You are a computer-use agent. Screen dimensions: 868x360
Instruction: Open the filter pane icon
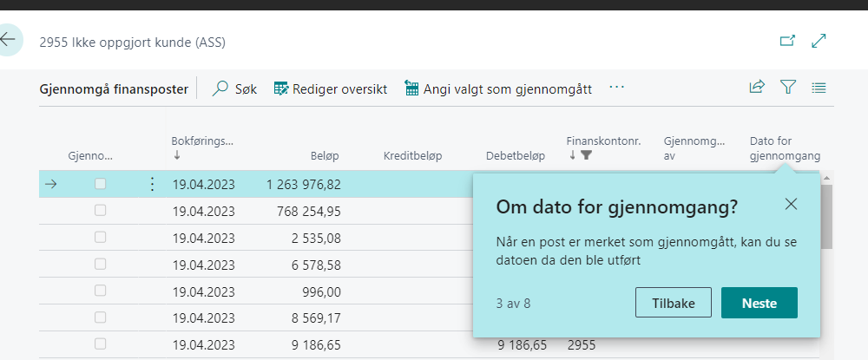[x=787, y=87]
